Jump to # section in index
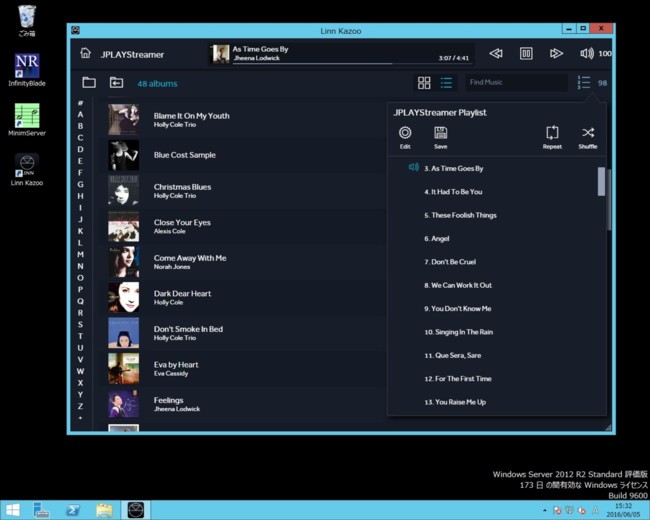This screenshot has height=520, width=650. 80,103
